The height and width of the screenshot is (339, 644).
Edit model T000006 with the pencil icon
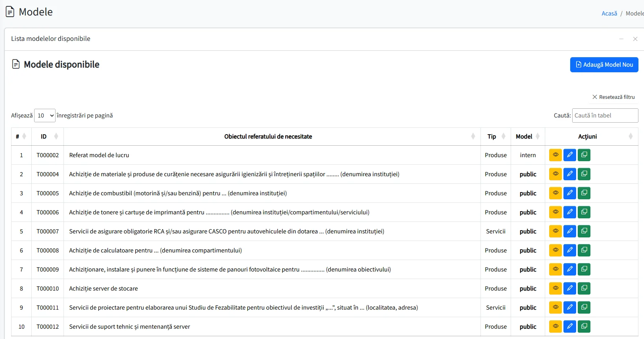(x=570, y=212)
